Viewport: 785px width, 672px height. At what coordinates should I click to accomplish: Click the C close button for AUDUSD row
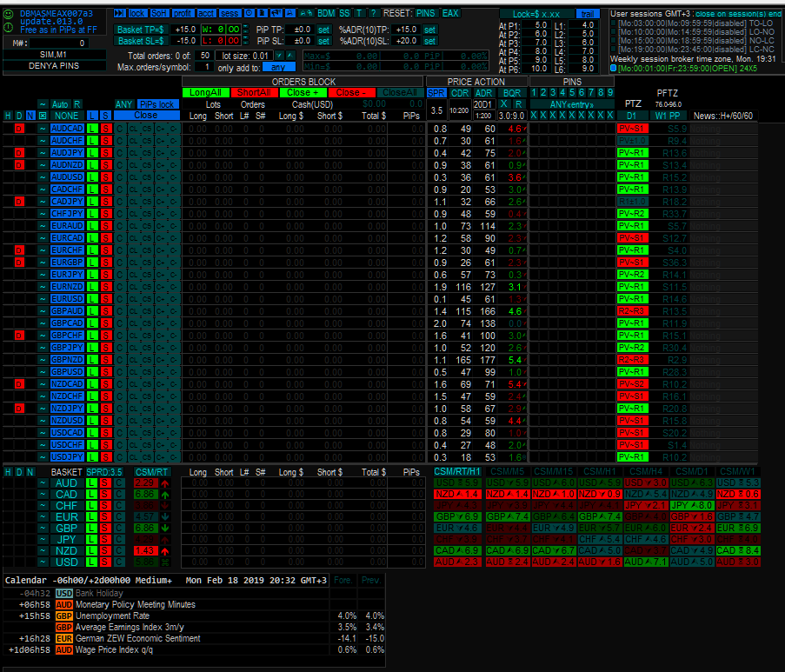119,177
